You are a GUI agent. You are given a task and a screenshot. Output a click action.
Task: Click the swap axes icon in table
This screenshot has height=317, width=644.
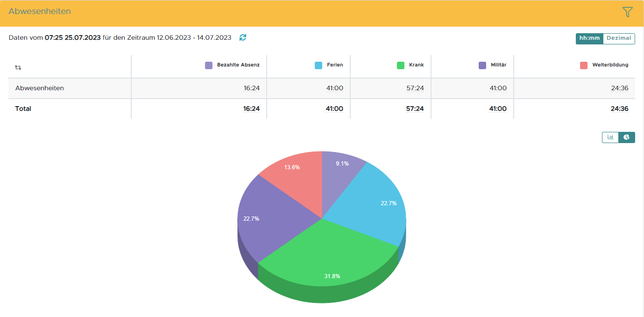pyautogui.click(x=18, y=67)
